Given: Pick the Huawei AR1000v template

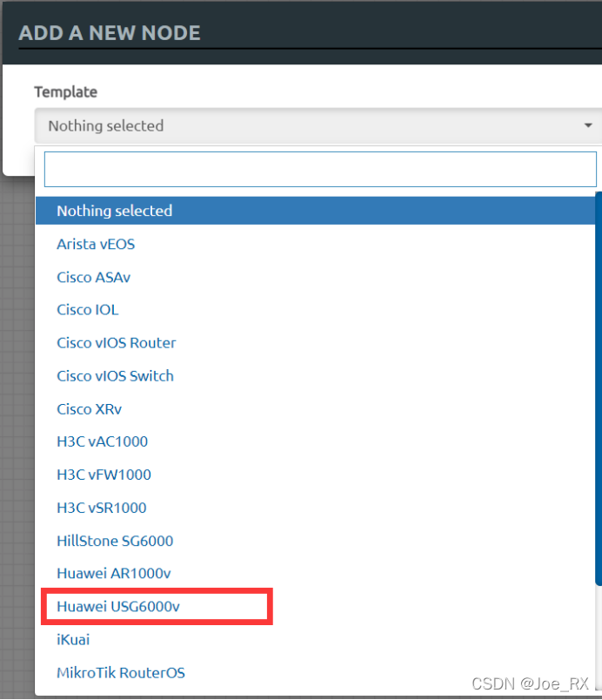Looking at the screenshot, I should click(316, 573).
